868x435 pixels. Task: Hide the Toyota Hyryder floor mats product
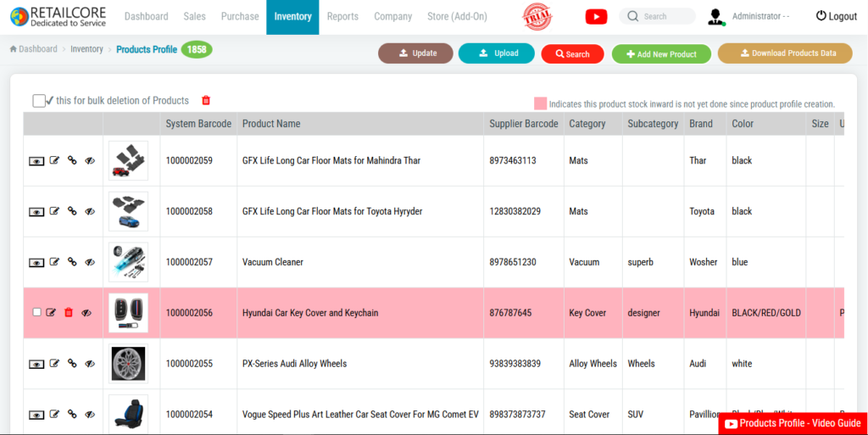[x=90, y=211]
